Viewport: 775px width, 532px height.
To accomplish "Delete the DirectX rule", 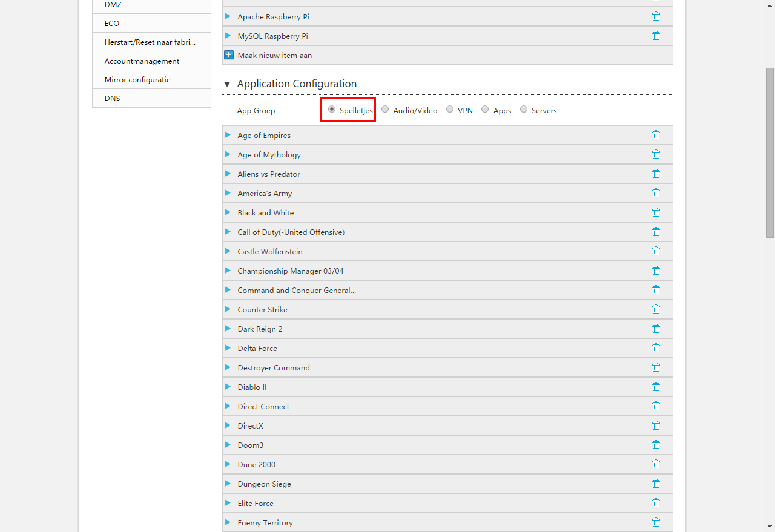I will 656,425.
